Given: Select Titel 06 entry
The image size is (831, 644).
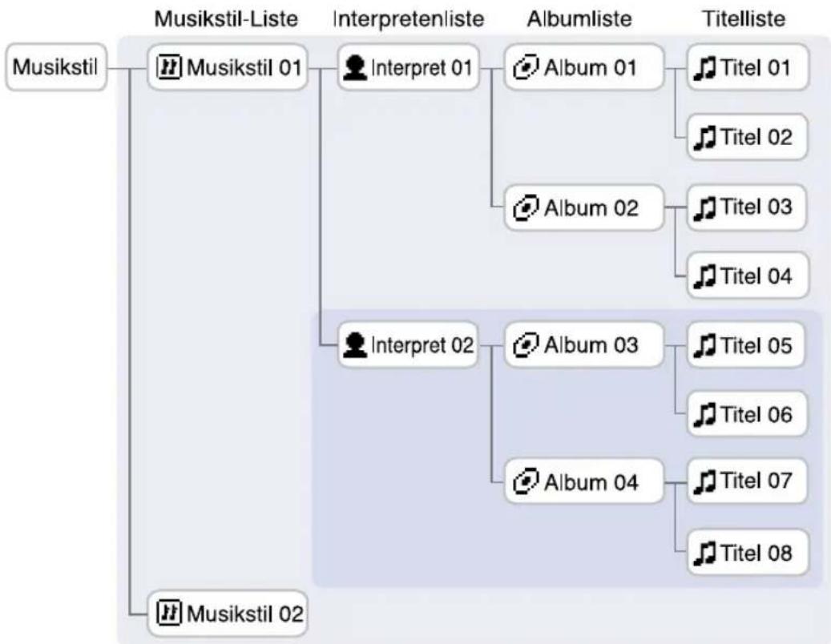Looking at the screenshot, I should 747,415.
